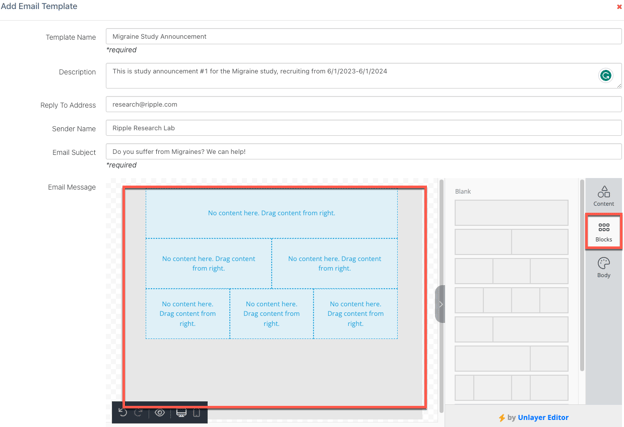Switch to mobile view icon
The height and width of the screenshot is (427, 624).
tap(196, 413)
